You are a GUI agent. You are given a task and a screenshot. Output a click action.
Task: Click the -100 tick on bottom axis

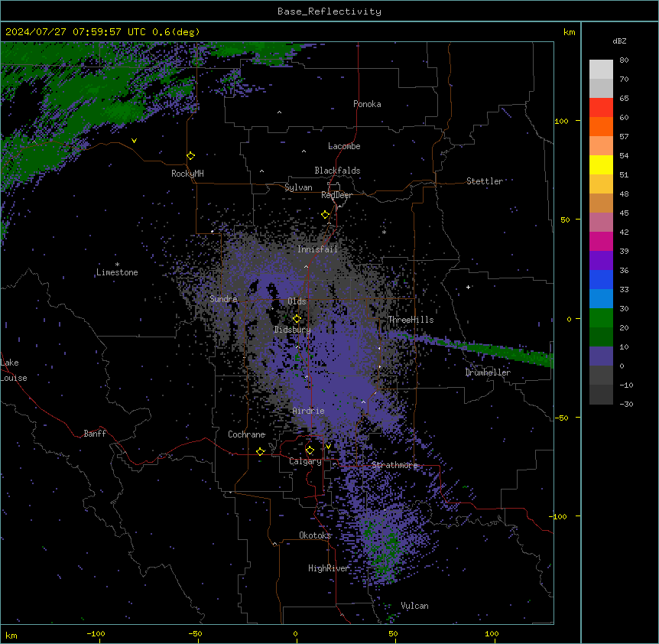coord(96,633)
